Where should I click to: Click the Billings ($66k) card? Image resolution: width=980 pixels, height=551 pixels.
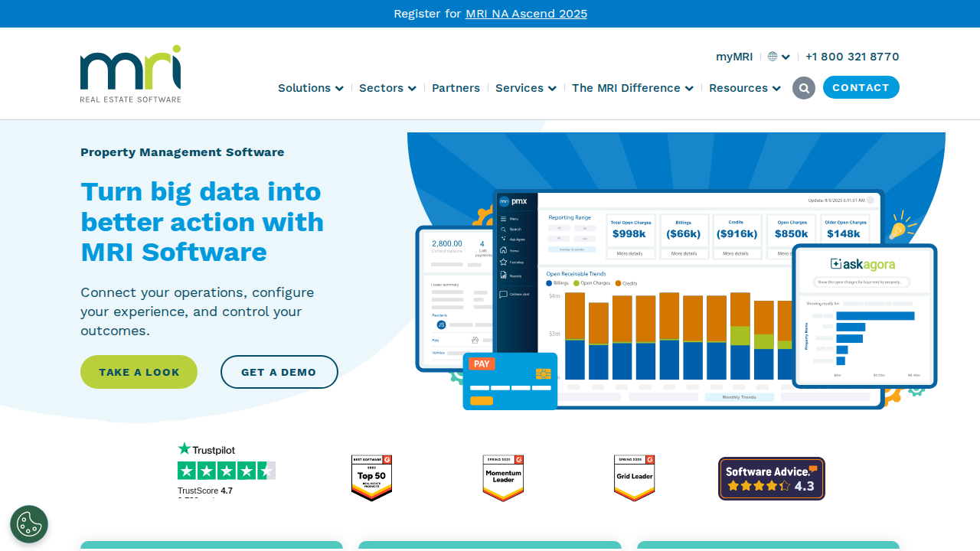pyautogui.click(x=684, y=236)
